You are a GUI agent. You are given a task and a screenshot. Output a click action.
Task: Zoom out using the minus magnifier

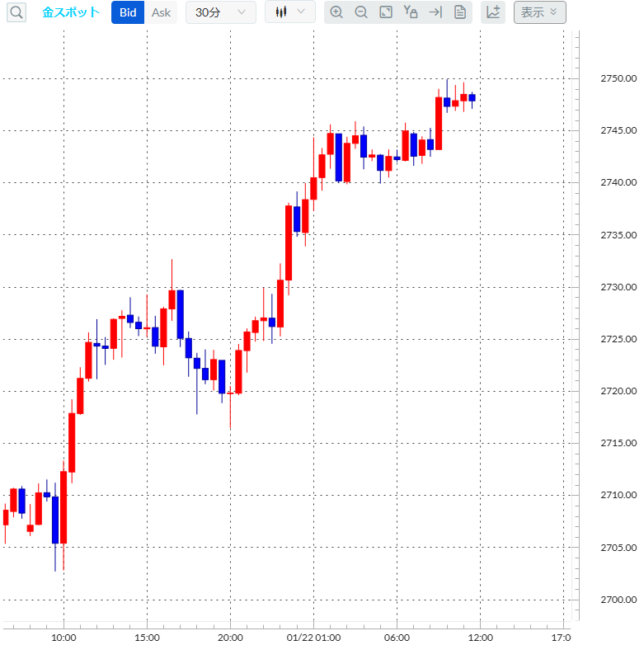(x=361, y=12)
